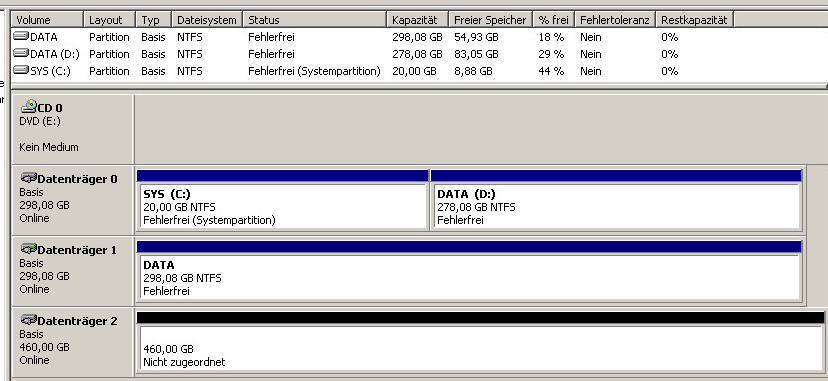Click free space value 54,93 GB
Screen dimensions: 828x381
[x=476, y=37]
